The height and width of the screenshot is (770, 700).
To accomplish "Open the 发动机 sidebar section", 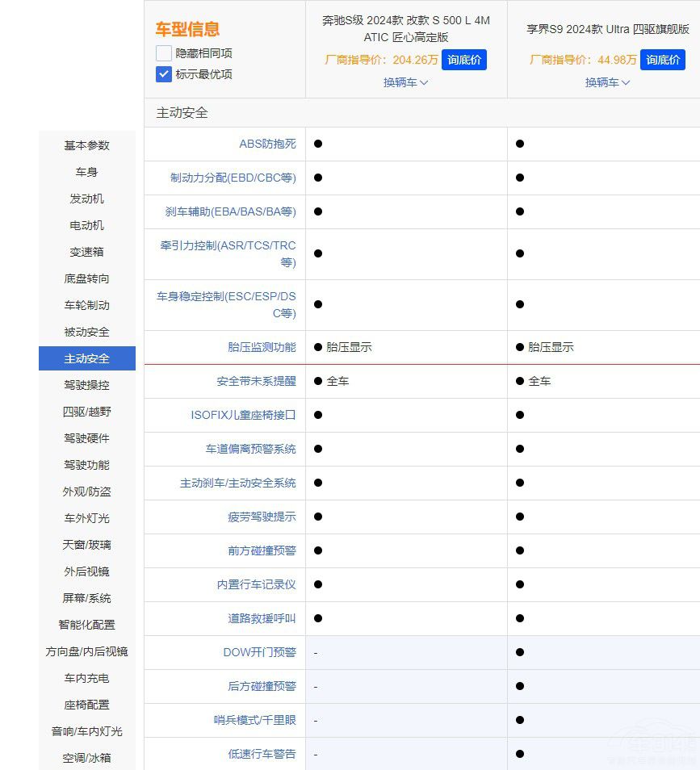I will pos(86,199).
